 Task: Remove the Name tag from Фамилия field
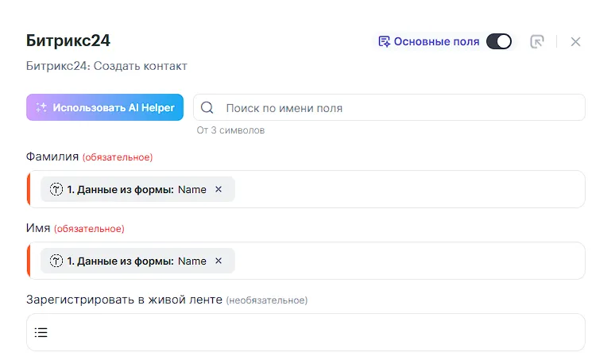click(x=219, y=189)
